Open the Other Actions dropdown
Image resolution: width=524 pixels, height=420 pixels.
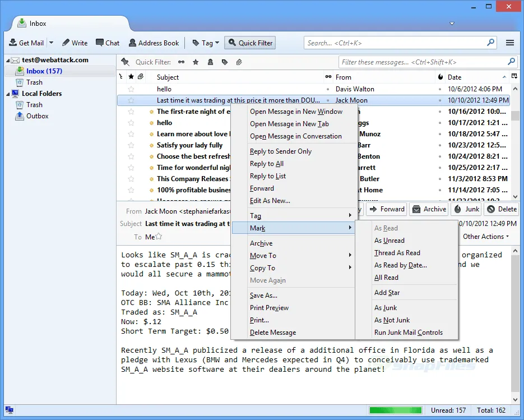pos(486,237)
